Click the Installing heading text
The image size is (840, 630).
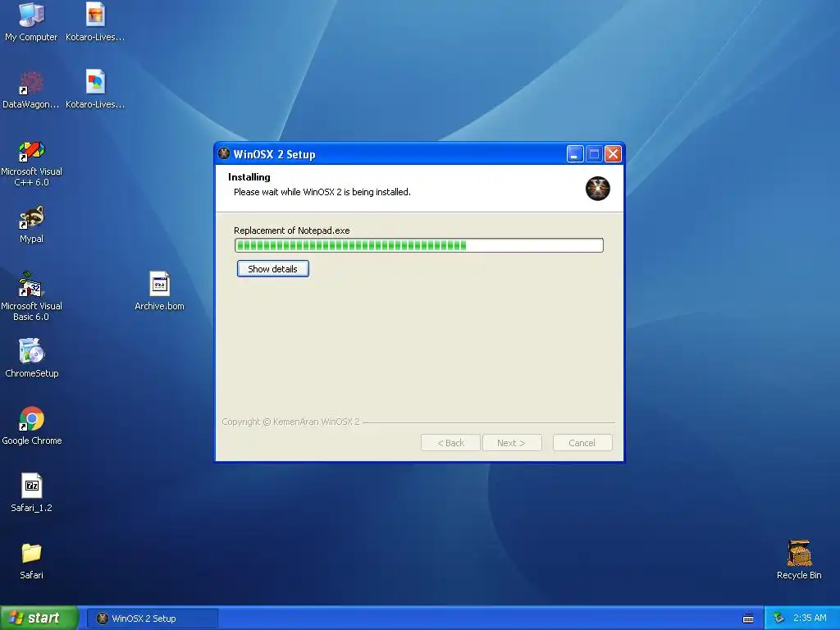coord(249,177)
